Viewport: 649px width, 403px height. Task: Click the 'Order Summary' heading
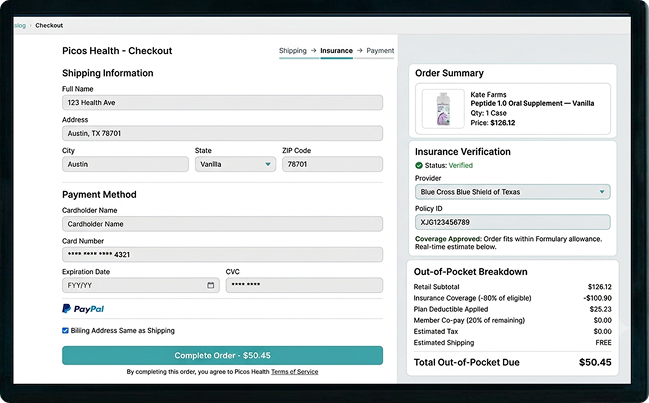449,73
